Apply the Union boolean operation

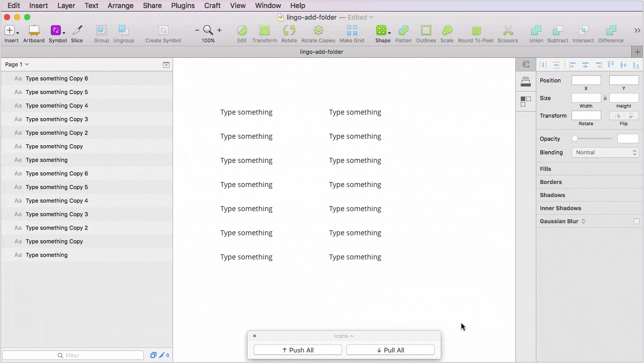(536, 30)
